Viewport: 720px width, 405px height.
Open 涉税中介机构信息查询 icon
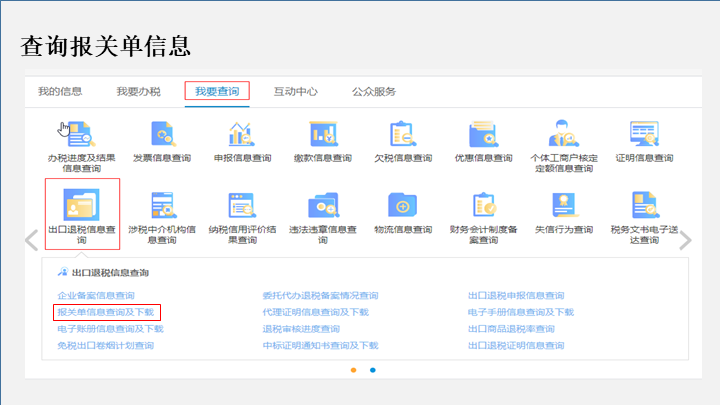pos(162,205)
